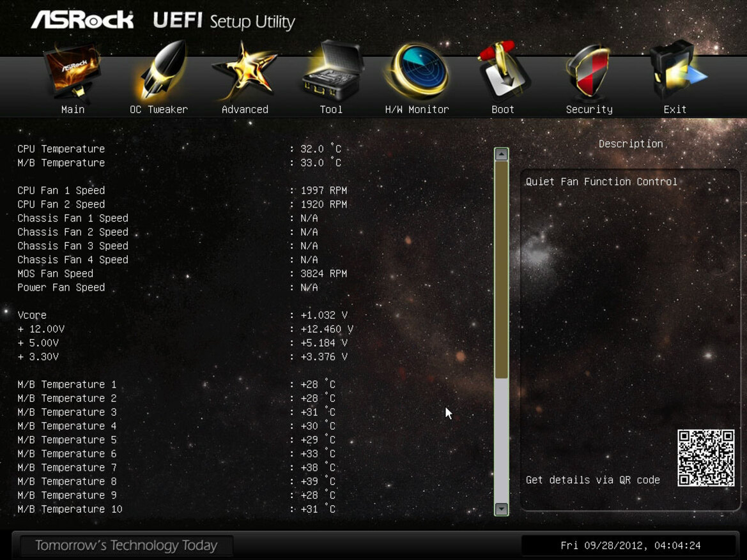Screen dimensions: 747x560
Task: Select the + 12.00V row
Action: [185, 329]
